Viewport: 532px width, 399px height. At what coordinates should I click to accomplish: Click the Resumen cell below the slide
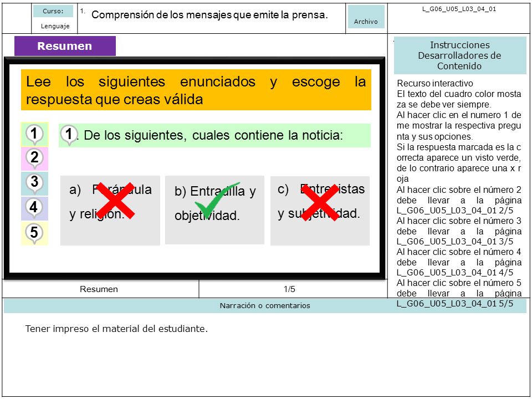pyautogui.click(x=99, y=289)
